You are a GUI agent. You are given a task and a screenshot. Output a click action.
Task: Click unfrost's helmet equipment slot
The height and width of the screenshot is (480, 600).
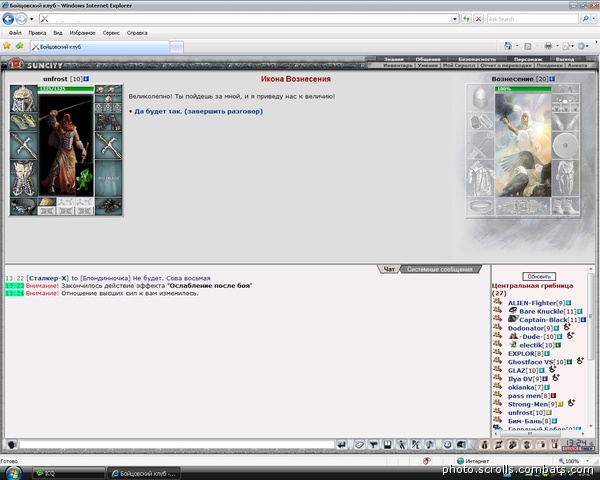(x=23, y=99)
